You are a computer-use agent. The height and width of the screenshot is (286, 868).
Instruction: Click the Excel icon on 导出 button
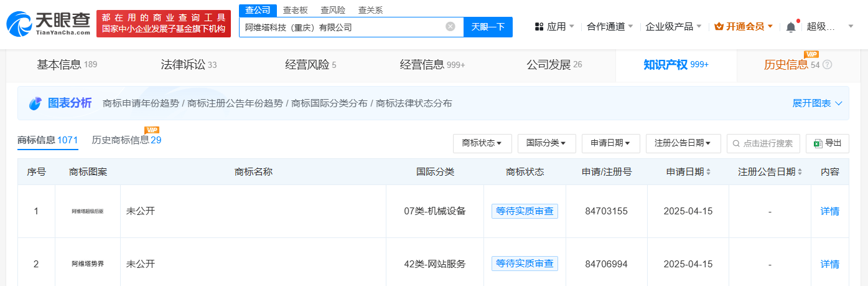(818, 143)
